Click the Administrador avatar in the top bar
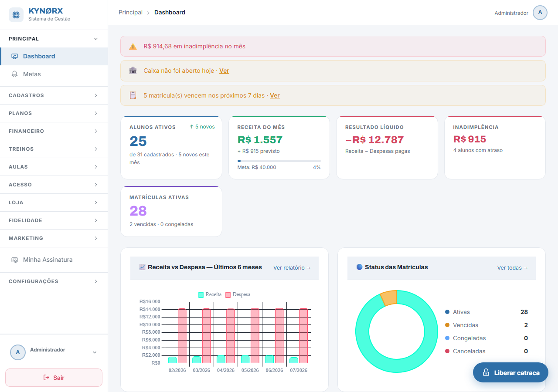 click(540, 13)
